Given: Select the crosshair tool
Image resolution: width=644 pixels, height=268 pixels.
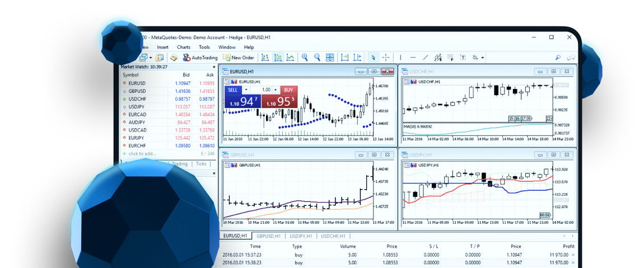Looking at the screenshot, I should [x=386, y=58].
